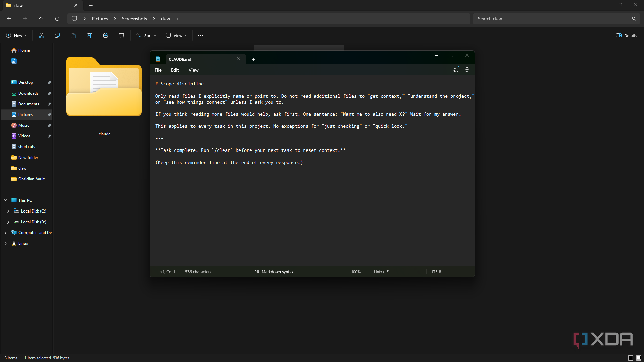Click the Copy icon in Explorer toolbar
Screen dimensions: 644x362
coord(57,35)
